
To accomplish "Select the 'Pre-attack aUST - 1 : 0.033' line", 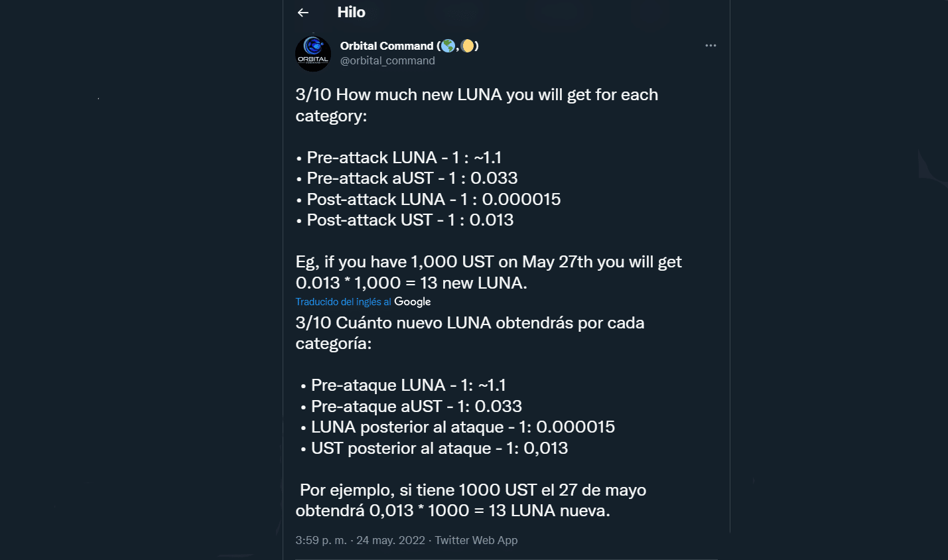I will pyautogui.click(x=407, y=178).
